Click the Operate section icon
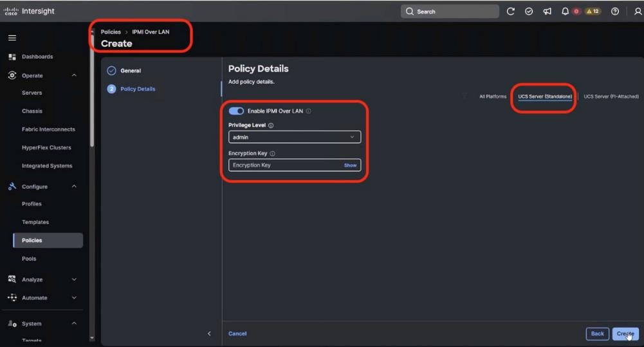The image size is (644, 347). 12,75
